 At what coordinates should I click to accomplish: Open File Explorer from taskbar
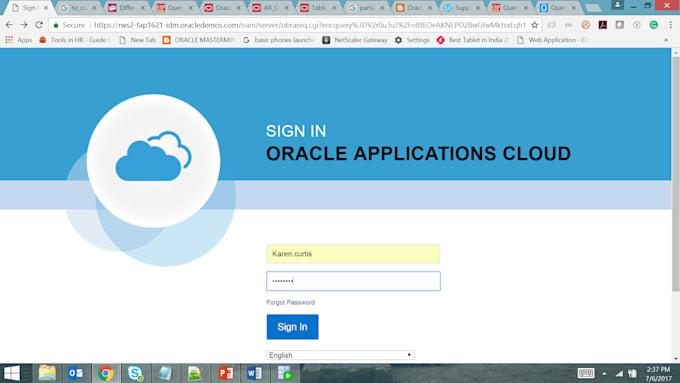(47, 373)
